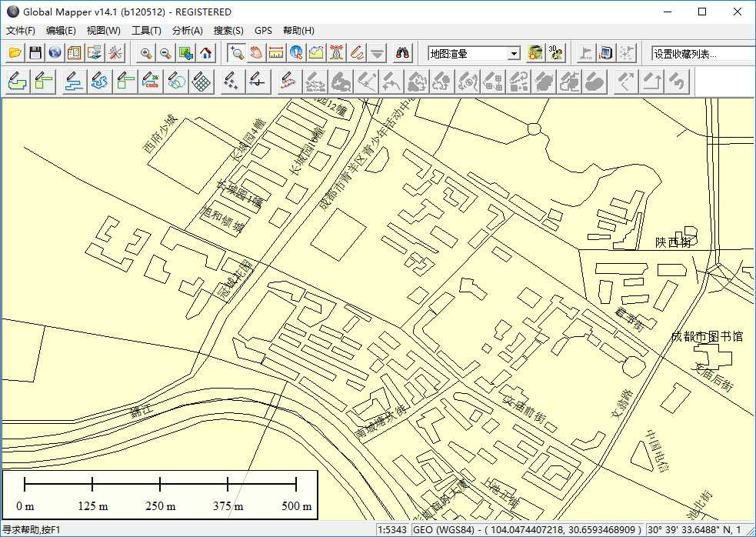
Task: Open the GPS menu
Action: [263, 31]
